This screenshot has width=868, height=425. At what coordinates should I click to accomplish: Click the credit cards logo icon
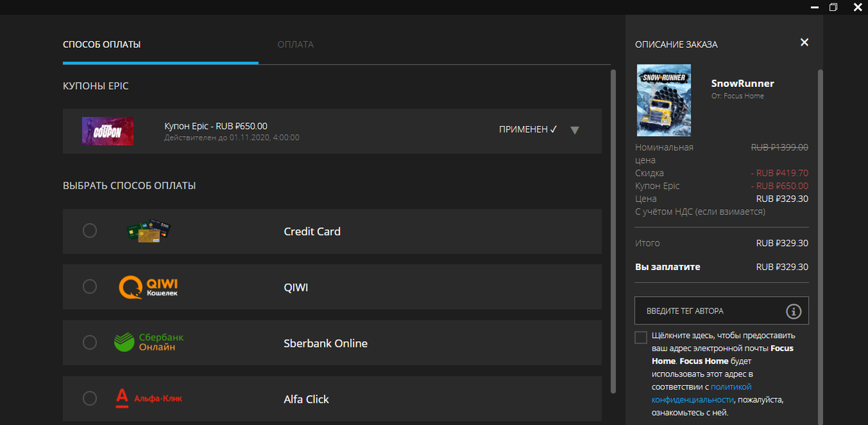click(148, 231)
